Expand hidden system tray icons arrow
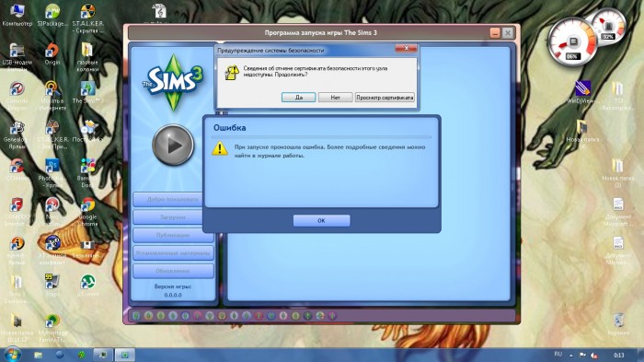Screen dimensions: 644x362 click(571, 355)
